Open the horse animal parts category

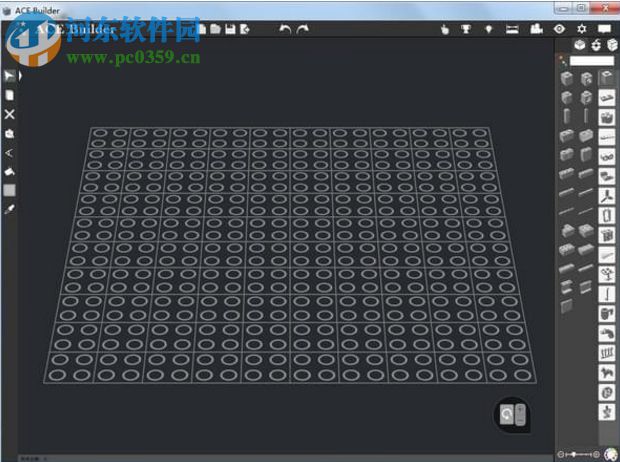607,373
